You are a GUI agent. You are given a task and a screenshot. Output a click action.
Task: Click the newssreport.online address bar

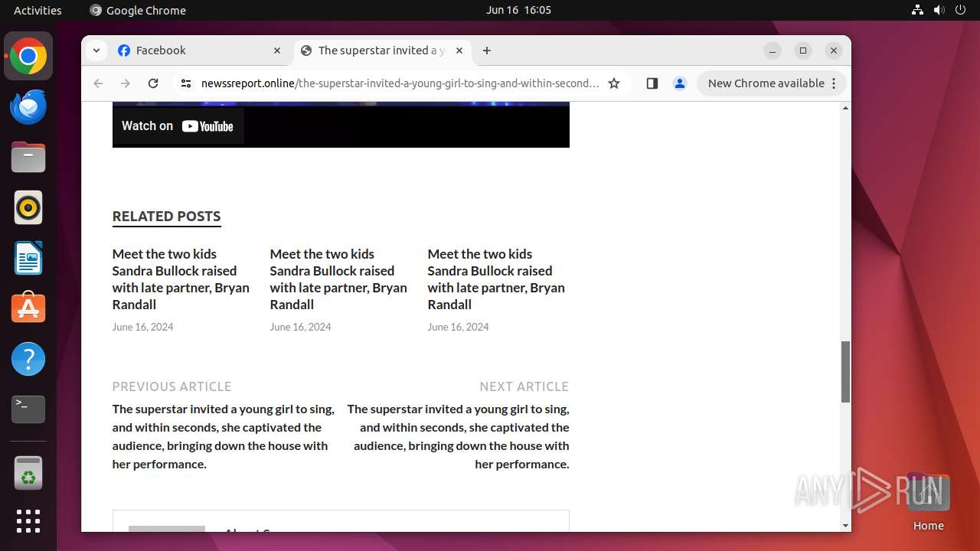pyautogui.click(x=400, y=83)
